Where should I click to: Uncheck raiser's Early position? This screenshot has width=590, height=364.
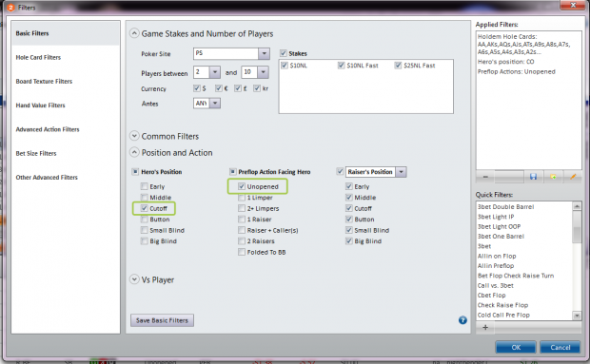click(349, 186)
